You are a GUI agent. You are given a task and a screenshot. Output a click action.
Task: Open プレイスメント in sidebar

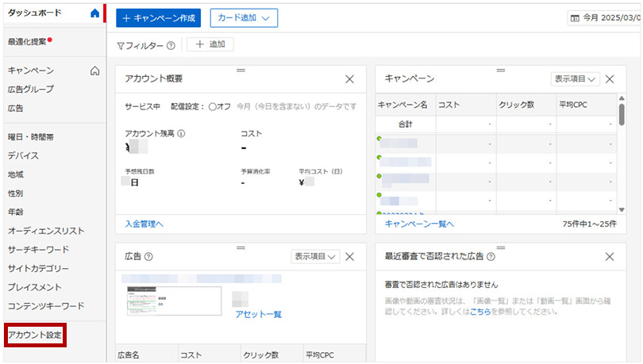tap(34, 287)
